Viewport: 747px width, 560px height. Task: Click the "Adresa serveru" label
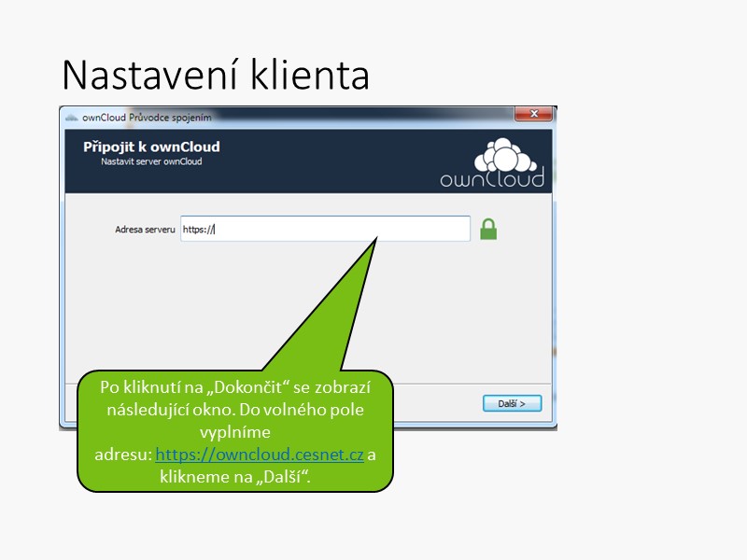coord(144,229)
